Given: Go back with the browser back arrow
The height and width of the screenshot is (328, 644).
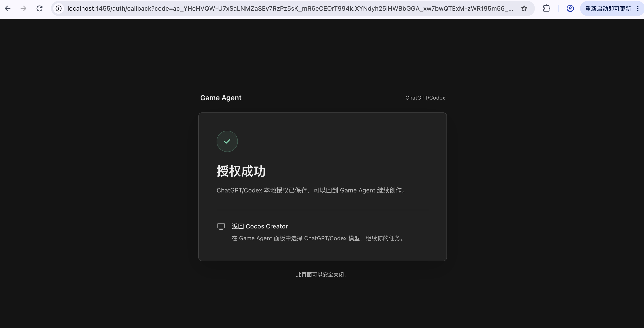Looking at the screenshot, I should point(8,8).
